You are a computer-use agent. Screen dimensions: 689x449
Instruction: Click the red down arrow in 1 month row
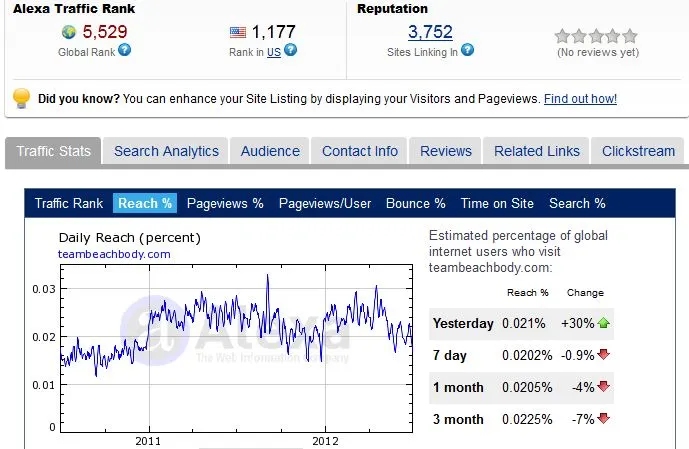click(x=604, y=386)
